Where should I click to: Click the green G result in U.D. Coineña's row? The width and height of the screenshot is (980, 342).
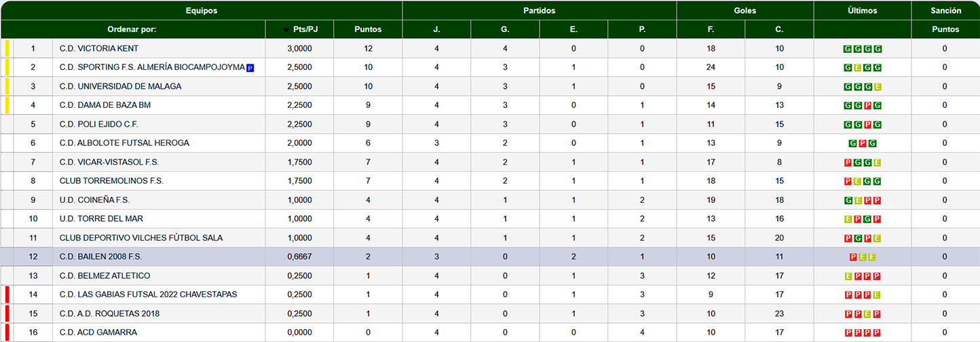[848, 201]
